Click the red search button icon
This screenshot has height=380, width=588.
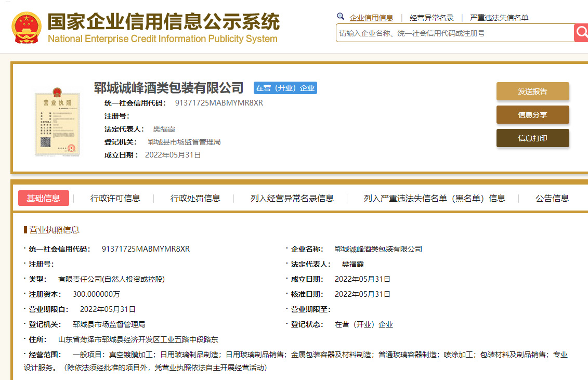[581, 33]
